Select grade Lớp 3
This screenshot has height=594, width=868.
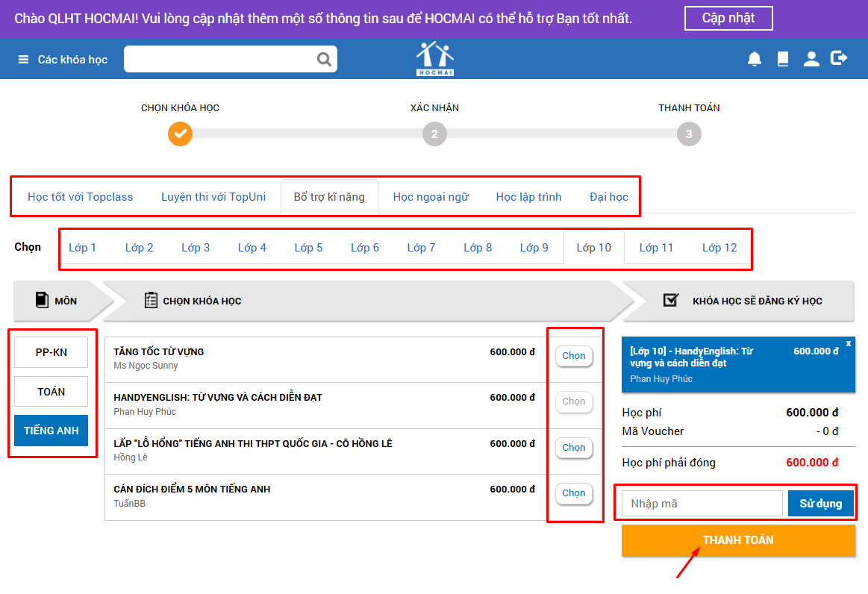pyautogui.click(x=196, y=248)
